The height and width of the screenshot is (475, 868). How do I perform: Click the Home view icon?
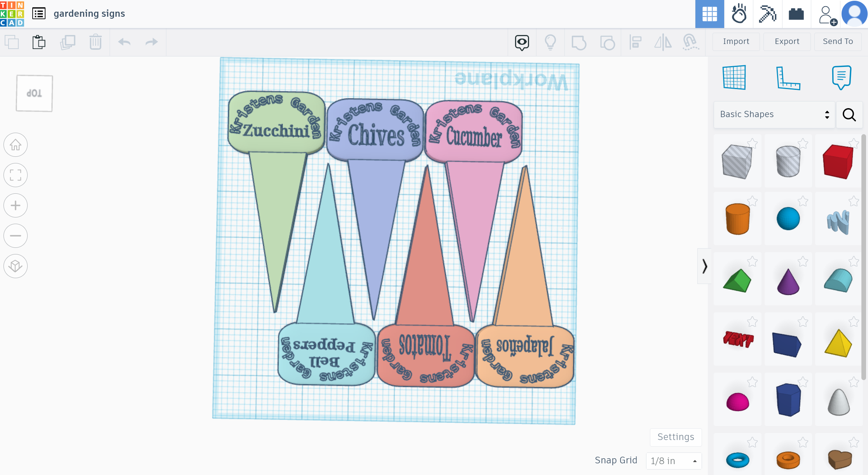16,145
